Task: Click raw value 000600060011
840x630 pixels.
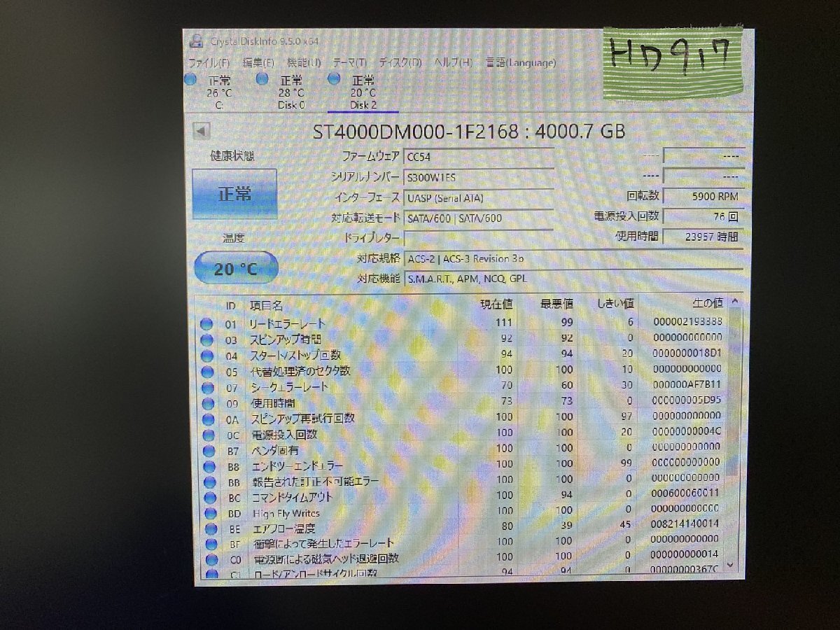Action: pyautogui.click(x=686, y=492)
